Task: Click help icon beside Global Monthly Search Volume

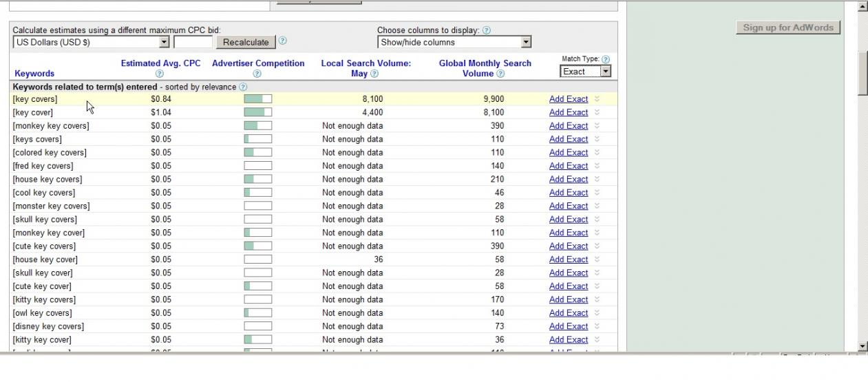Action: pos(500,74)
